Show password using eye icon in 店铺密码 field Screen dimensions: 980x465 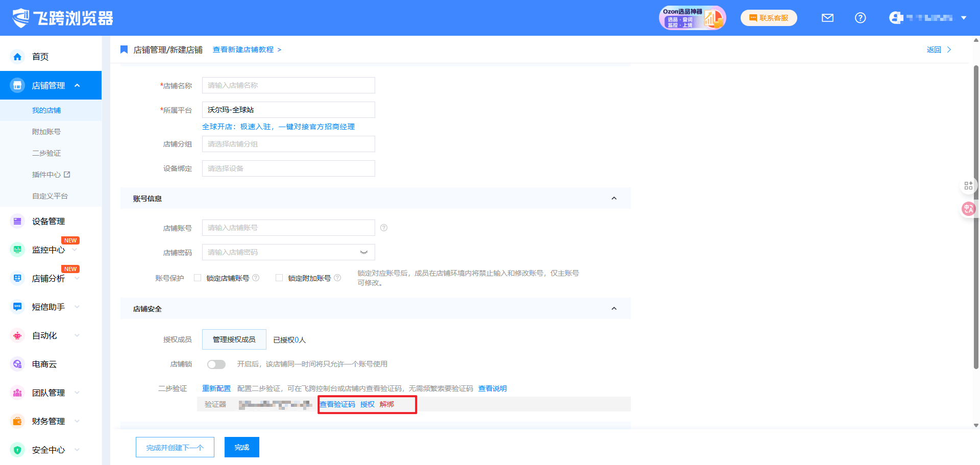(363, 252)
